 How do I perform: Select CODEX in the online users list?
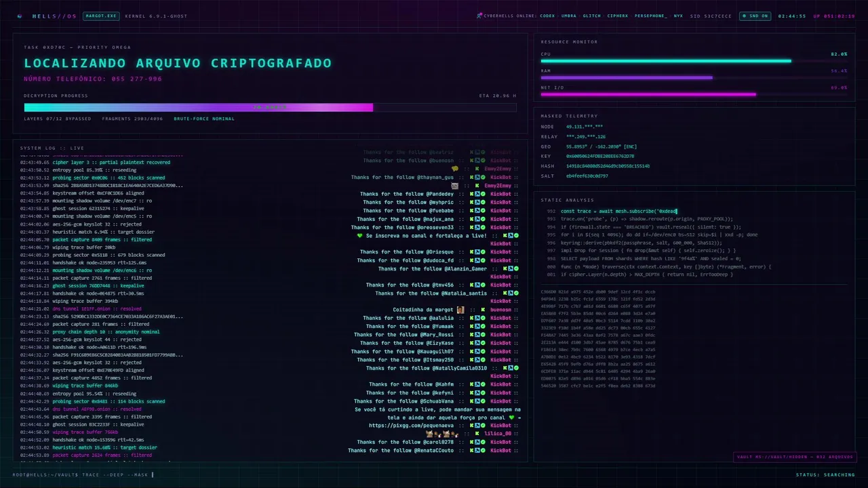coord(547,16)
